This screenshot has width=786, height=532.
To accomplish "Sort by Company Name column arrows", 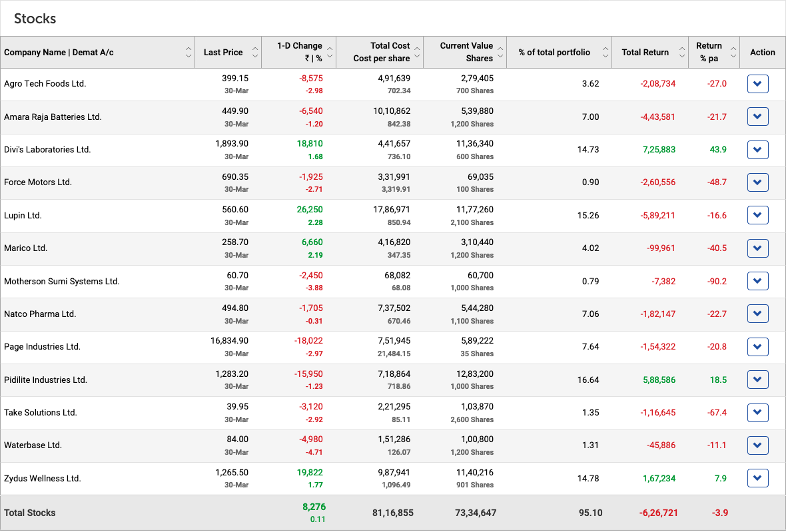I will coord(189,52).
